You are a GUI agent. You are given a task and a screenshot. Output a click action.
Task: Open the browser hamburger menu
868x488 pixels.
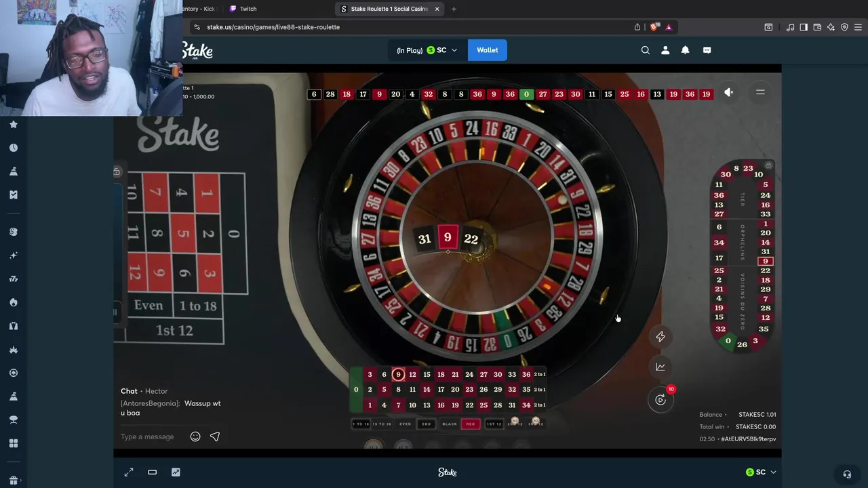point(858,27)
